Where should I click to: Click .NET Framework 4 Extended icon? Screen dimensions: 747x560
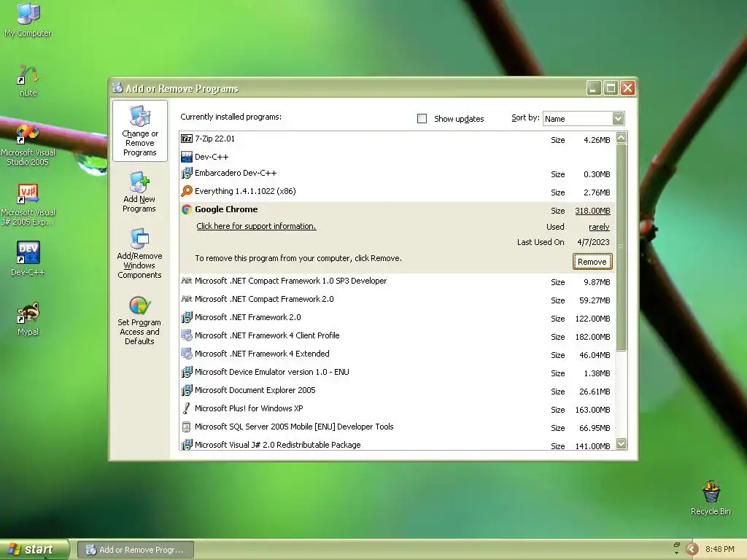(187, 354)
